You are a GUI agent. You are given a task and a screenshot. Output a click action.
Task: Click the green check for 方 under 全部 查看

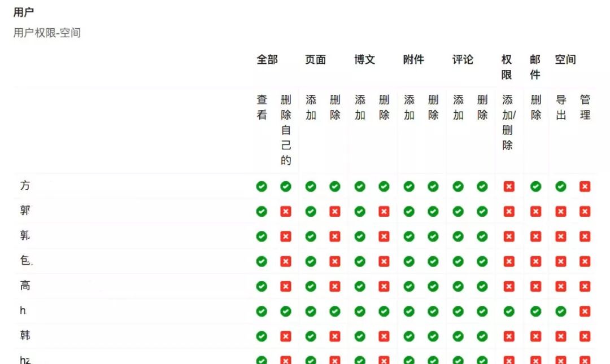click(x=262, y=186)
